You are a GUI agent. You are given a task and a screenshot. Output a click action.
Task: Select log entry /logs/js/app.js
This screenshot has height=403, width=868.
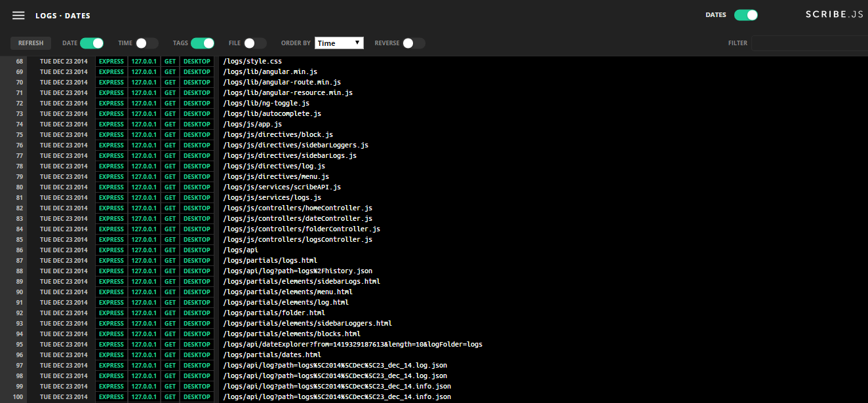click(x=252, y=125)
